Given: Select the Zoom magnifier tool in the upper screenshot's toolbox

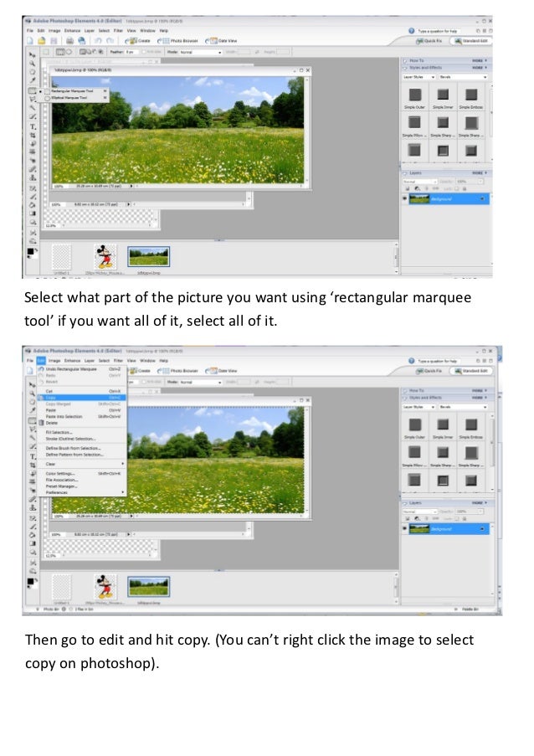Looking at the screenshot, I should coord(33,64).
